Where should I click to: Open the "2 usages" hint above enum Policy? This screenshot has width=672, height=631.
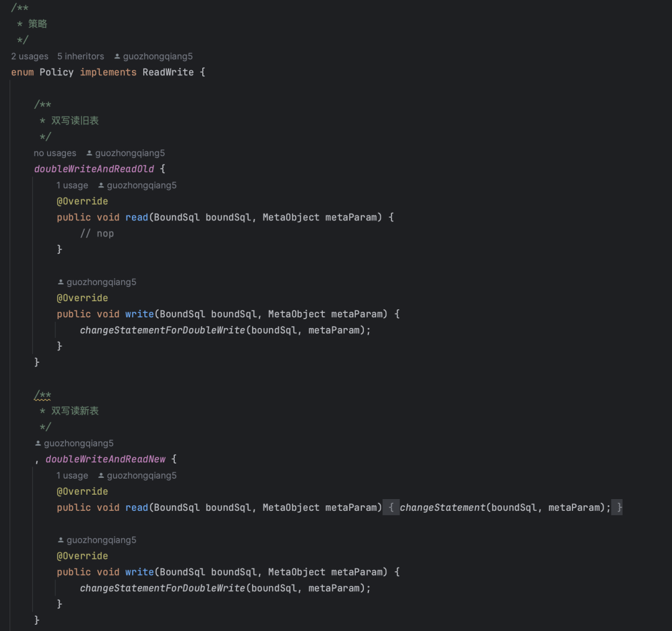[30, 56]
